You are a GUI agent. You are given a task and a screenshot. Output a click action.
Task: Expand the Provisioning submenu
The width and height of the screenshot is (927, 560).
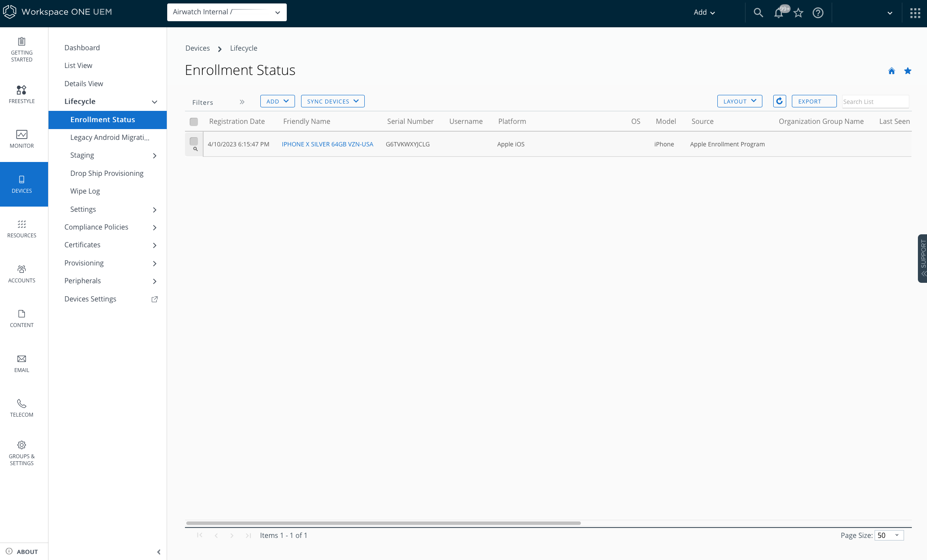pyautogui.click(x=155, y=263)
